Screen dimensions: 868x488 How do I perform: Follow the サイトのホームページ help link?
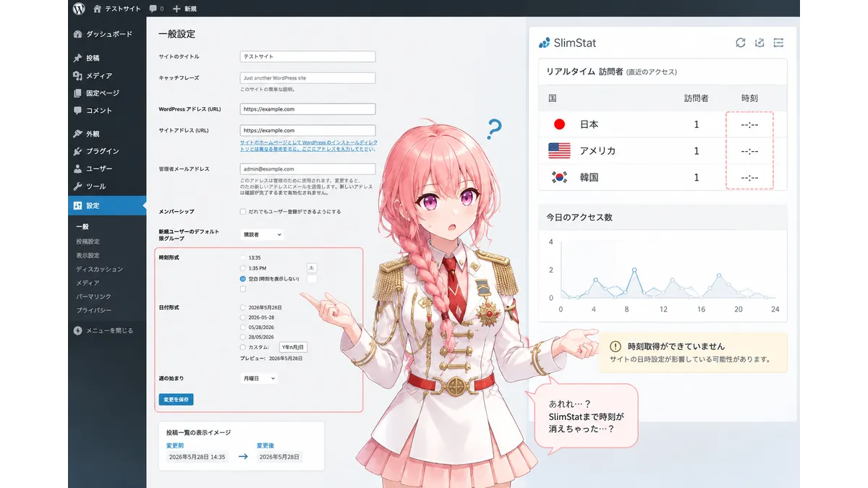click(x=308, y=145)
